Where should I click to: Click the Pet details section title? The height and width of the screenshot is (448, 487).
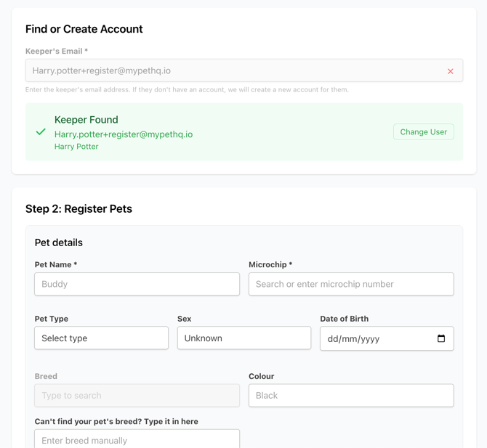[59, 243]
